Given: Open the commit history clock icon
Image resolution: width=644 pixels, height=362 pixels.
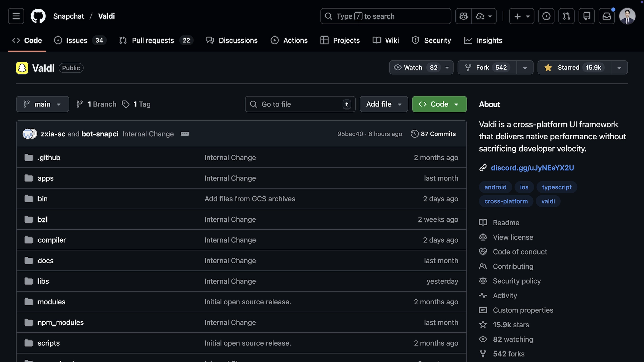Looking at the screenshot, I should click(x=415, y=134).
